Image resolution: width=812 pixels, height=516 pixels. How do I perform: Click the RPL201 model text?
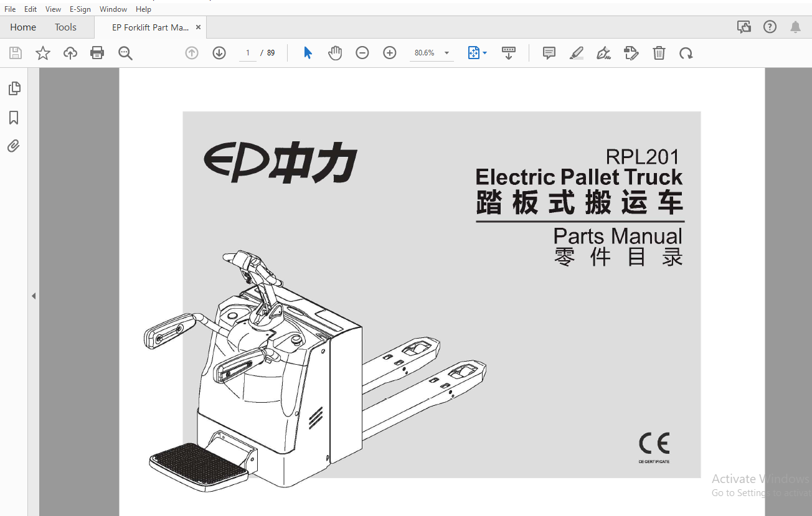coord(643,156)
